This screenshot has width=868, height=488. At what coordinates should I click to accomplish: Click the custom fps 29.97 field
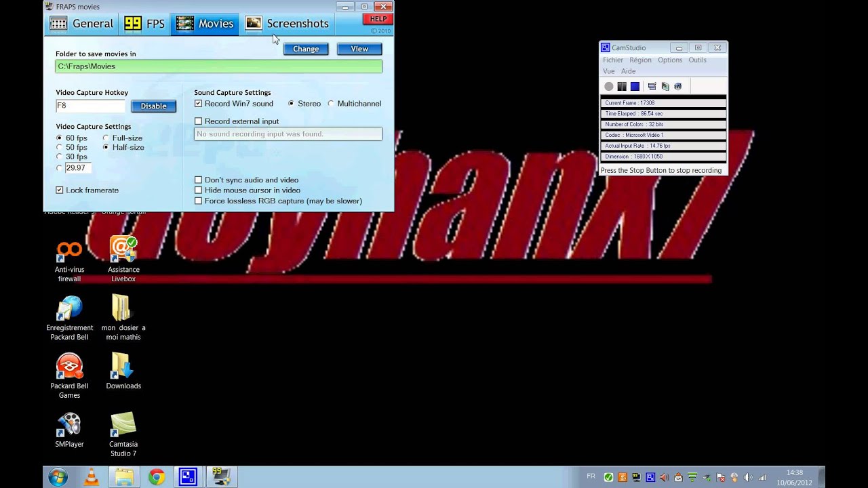[77, 168]
